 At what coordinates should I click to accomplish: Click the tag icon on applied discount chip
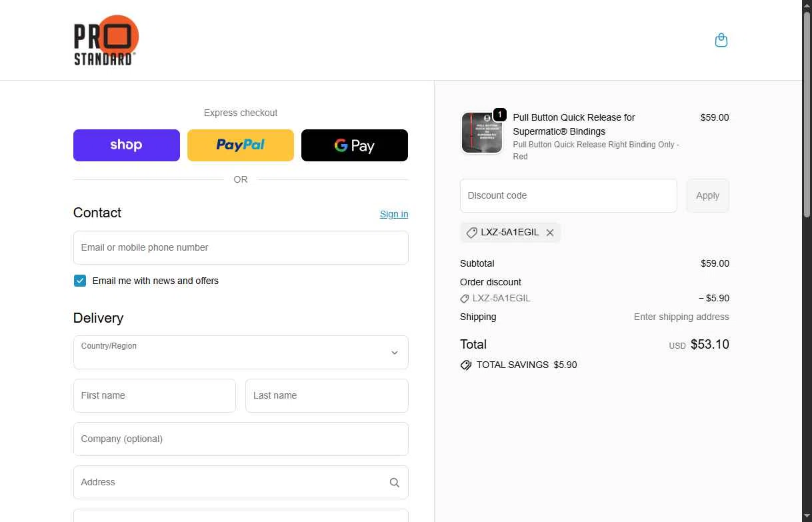(471, 233)
